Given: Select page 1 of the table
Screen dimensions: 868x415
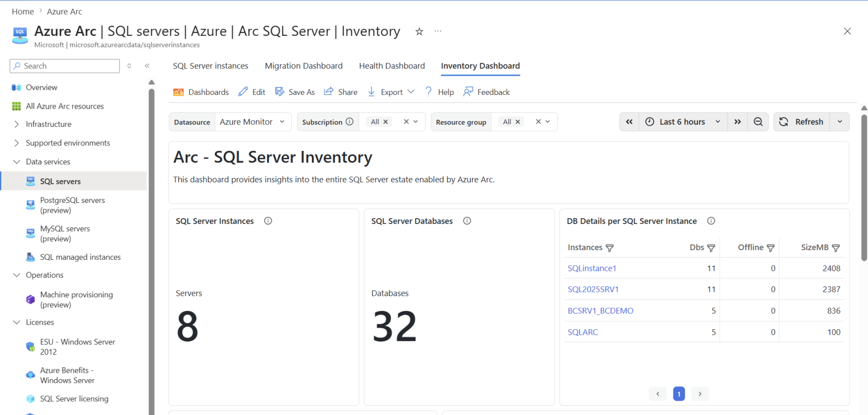Looking at the screenshot, I should pos(679,394).
